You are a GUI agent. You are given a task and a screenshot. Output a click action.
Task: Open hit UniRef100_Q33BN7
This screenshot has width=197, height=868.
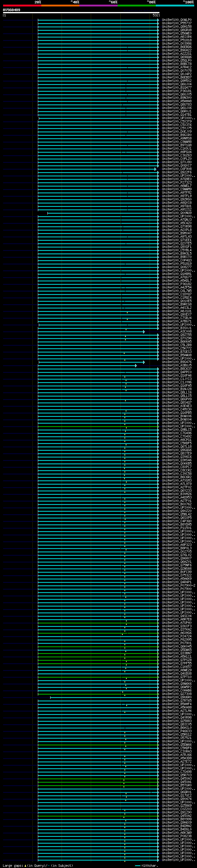point(176,653)
